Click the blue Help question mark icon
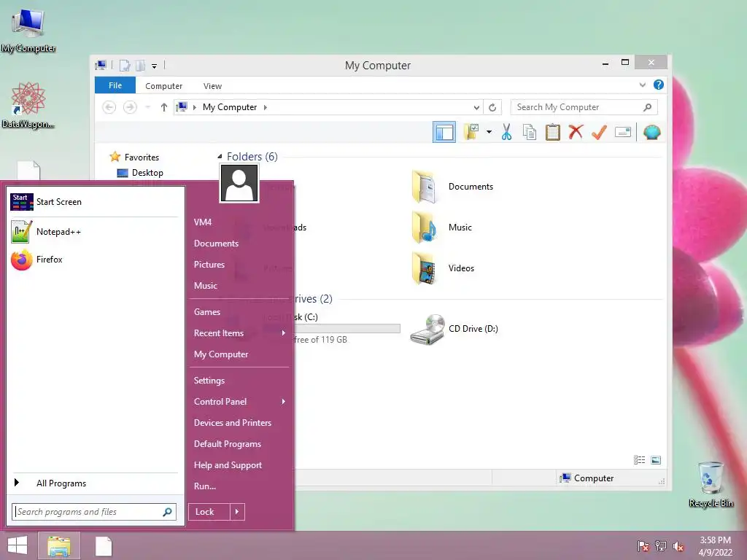The image size is (747, 560). (x=659, y=85)
